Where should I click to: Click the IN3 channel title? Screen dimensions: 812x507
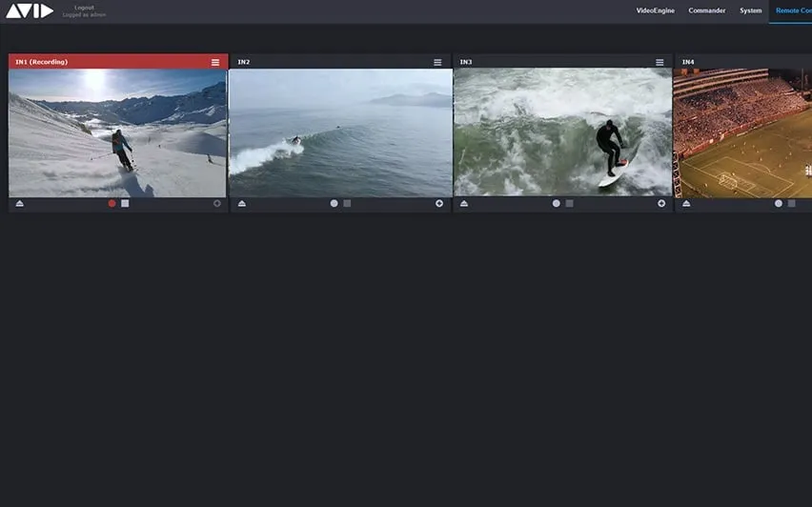[465, 62]
